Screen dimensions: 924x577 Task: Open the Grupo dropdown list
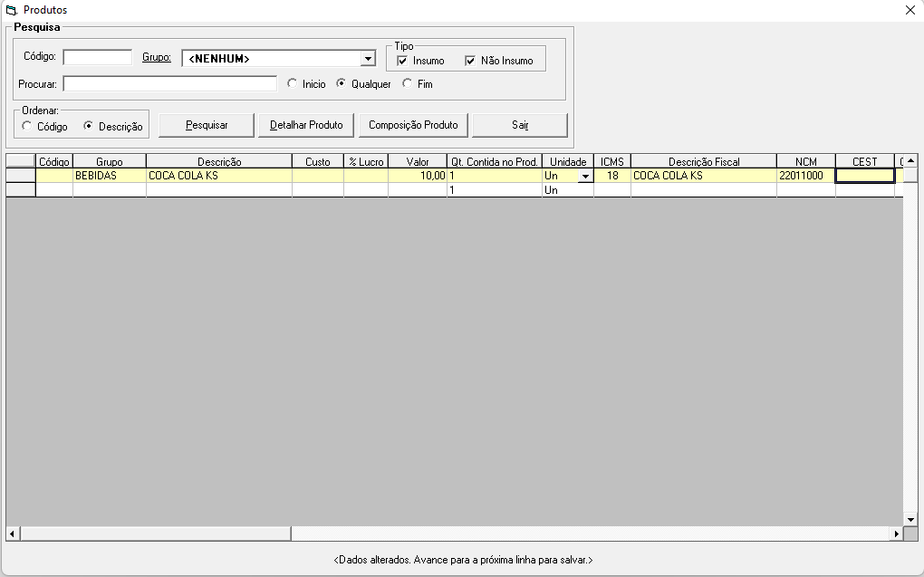[368, 58]
